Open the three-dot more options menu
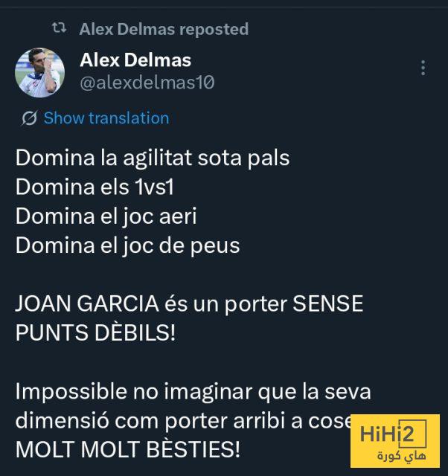This screenshot has height=476, width=448. tap(423, 68)
